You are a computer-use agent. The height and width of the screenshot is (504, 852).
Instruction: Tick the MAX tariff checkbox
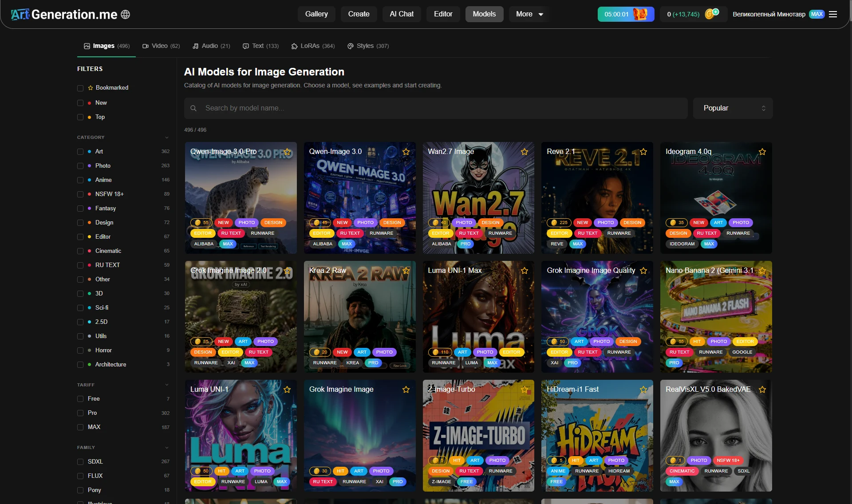click(x=80, y=427)
